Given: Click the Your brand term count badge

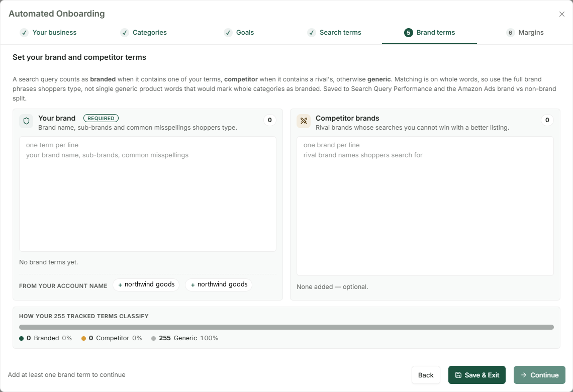Looking at the screenshot, I should pos(270,120).
